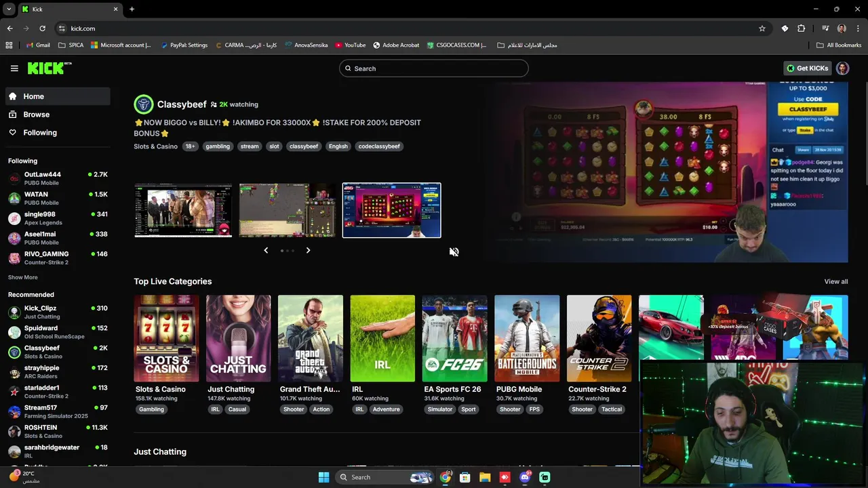The image size is (868, 488).
Task: Click the 18+ tag
Action: 190,146
